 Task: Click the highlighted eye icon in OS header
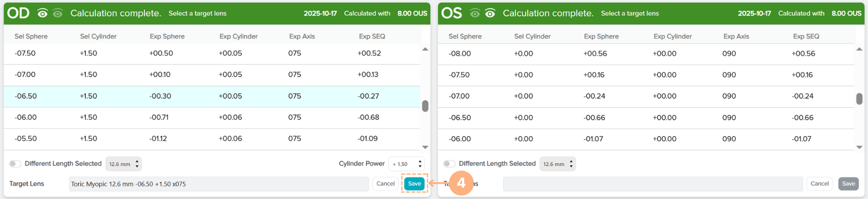click(490, 14)
